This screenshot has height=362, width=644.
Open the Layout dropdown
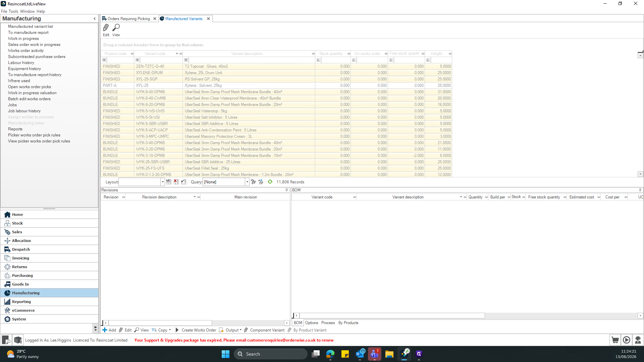click(163, 182)
